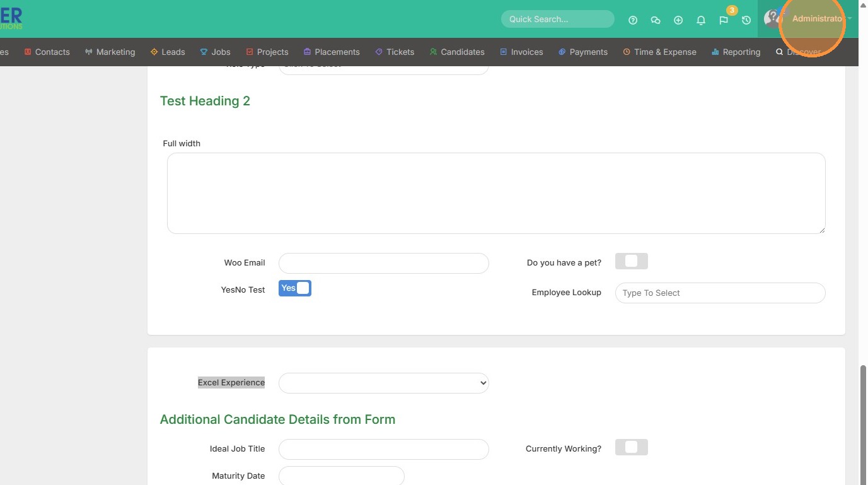
Task: Click the user avatar picture
Action: (x=773, y=19)
